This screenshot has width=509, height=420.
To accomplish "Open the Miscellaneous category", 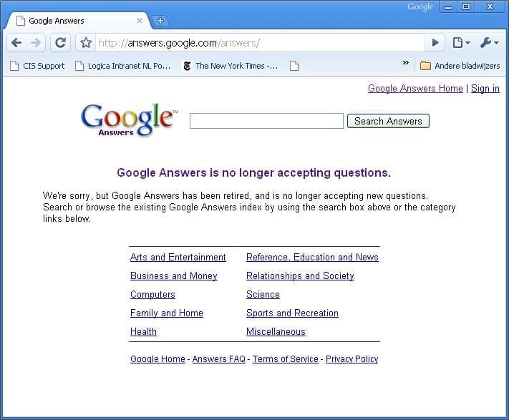I will [x=276, y=332].
